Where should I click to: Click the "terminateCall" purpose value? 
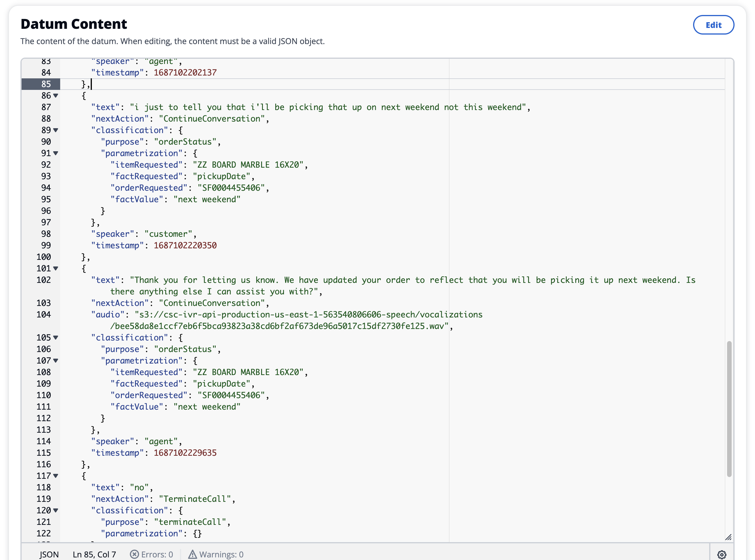click(x=190, y=522)
